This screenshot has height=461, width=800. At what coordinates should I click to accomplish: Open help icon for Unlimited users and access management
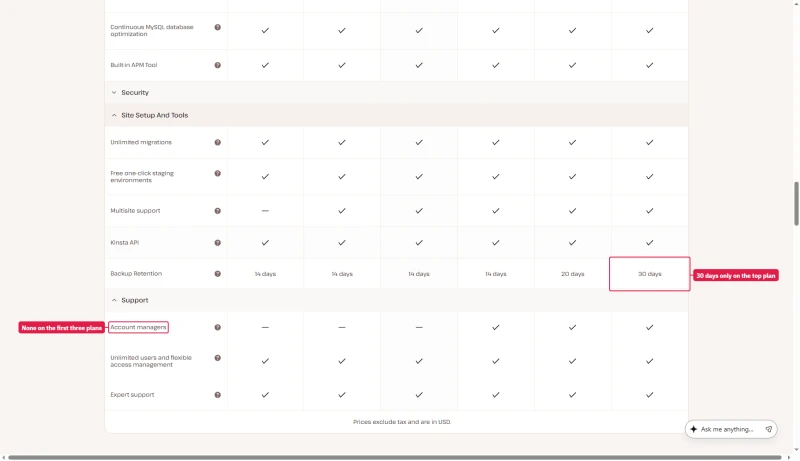pos(217,358)
